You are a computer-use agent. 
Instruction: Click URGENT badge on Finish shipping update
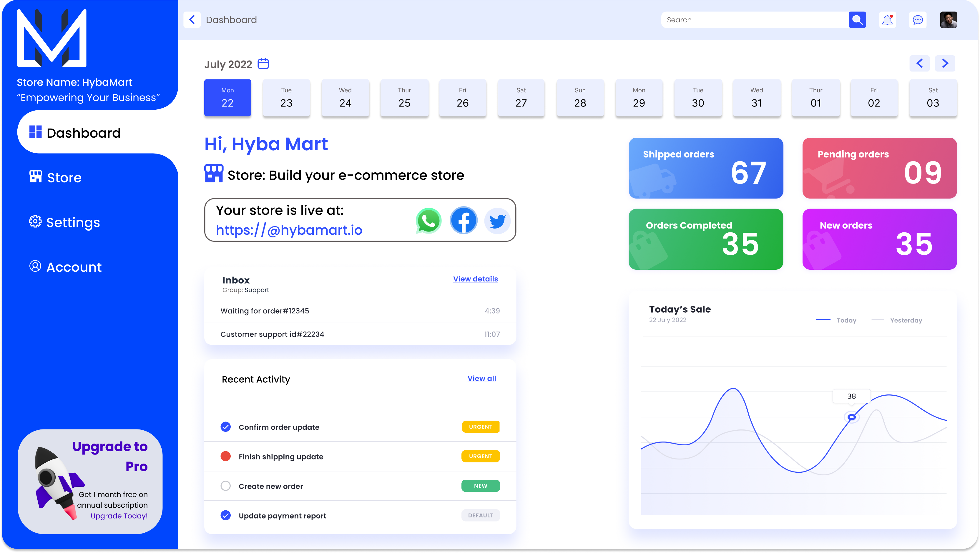tap(481, 456)
